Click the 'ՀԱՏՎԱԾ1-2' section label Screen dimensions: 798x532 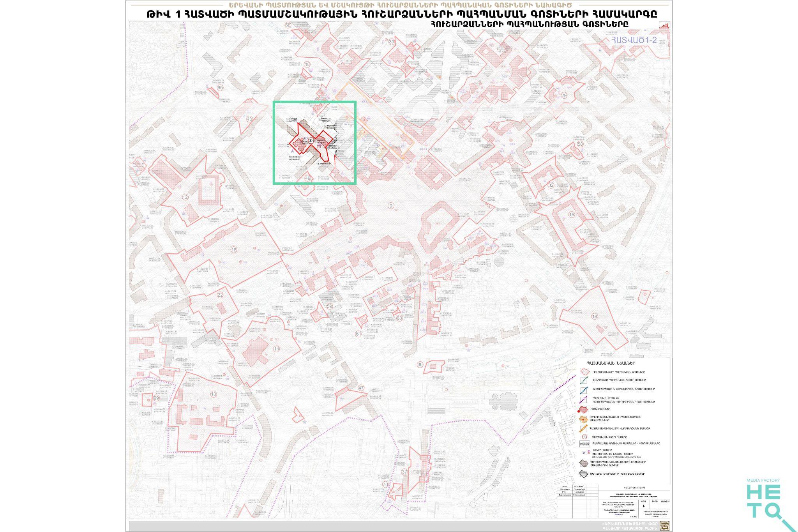coord(634,40)
